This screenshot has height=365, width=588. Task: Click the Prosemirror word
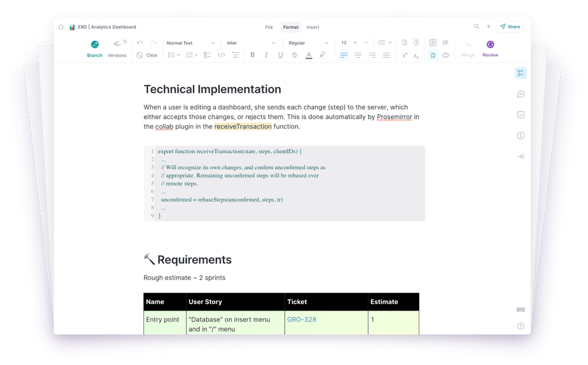point(394,117)
